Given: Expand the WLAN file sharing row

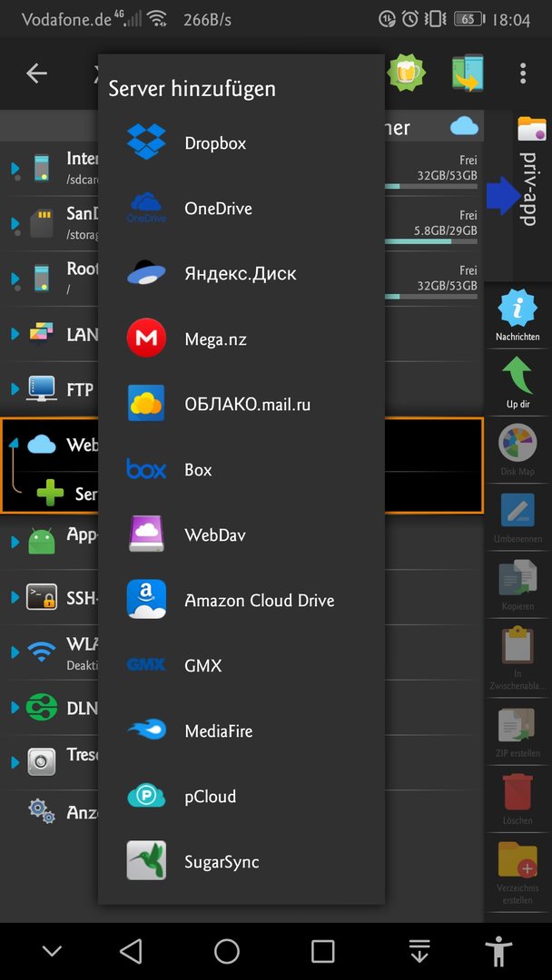Looking at the screenshot, I should (x=15, y=652).
